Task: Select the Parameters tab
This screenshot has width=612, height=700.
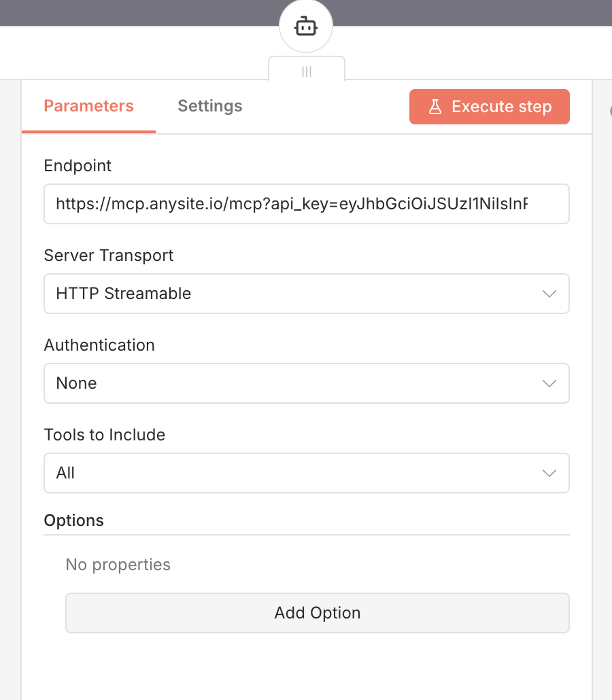Action: coord(88,106)
